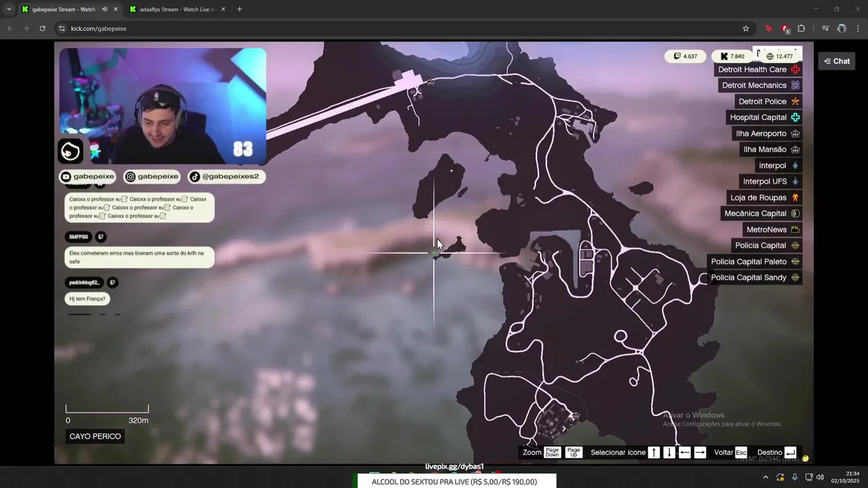
Task: Open the Chat panel button
Action: [x=837, y=61]
